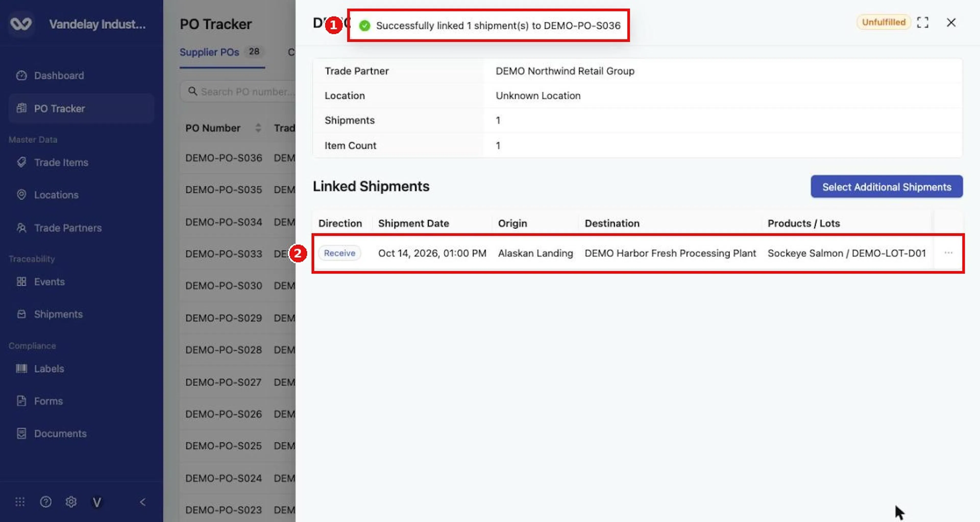The image size is (980, 522).
Task: Select the DEMO-PO-S030 row
Action: [x=237, y=286]
